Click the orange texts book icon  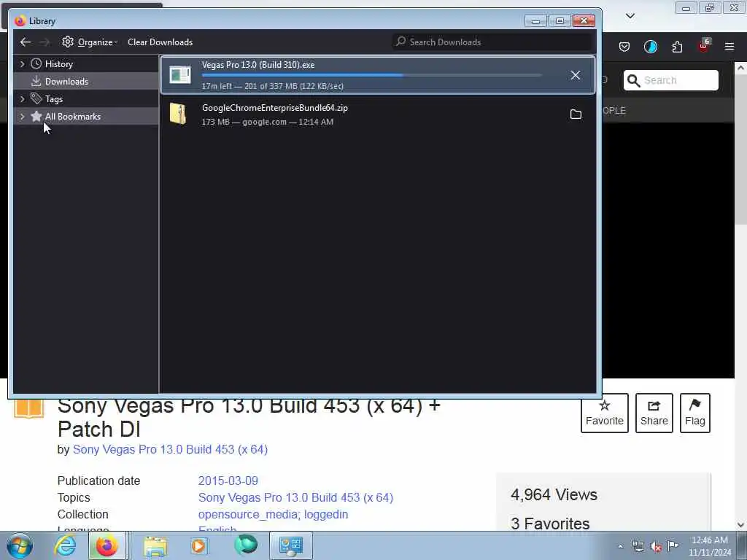(28, 409)
